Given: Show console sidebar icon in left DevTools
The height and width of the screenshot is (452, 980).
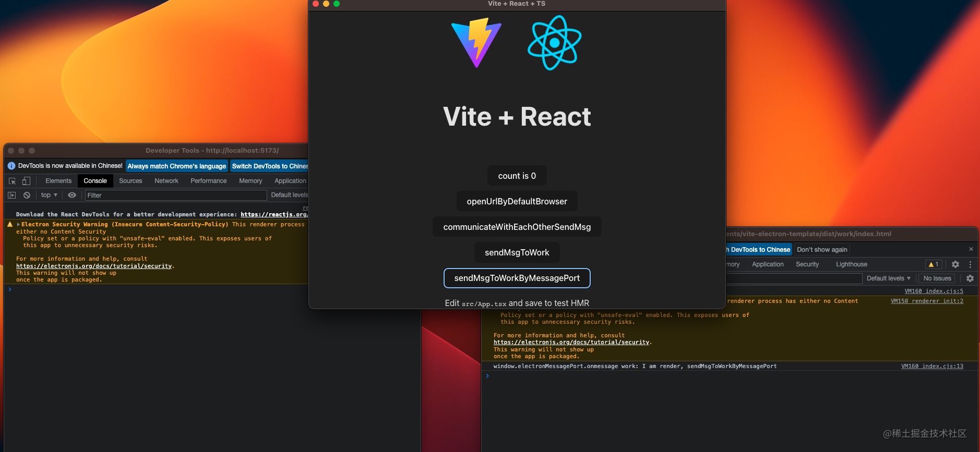Looking at the screenshot, I should [11, 195].
